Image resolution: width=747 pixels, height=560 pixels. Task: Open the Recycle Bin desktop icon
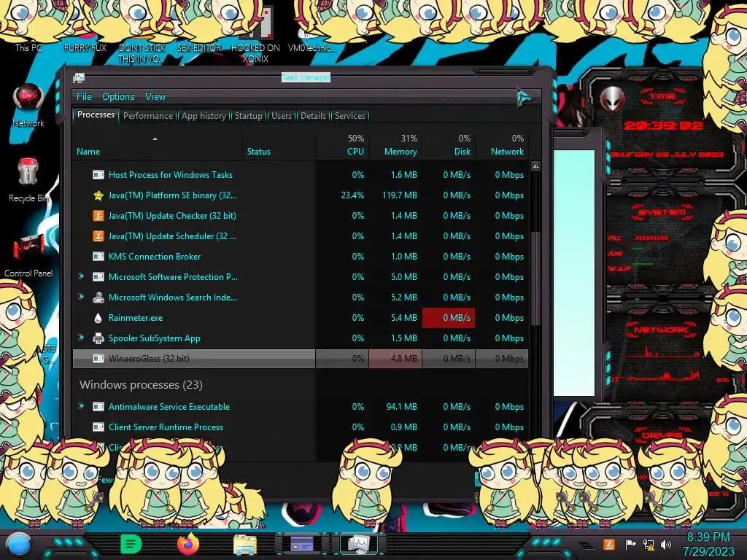point(28,172)
